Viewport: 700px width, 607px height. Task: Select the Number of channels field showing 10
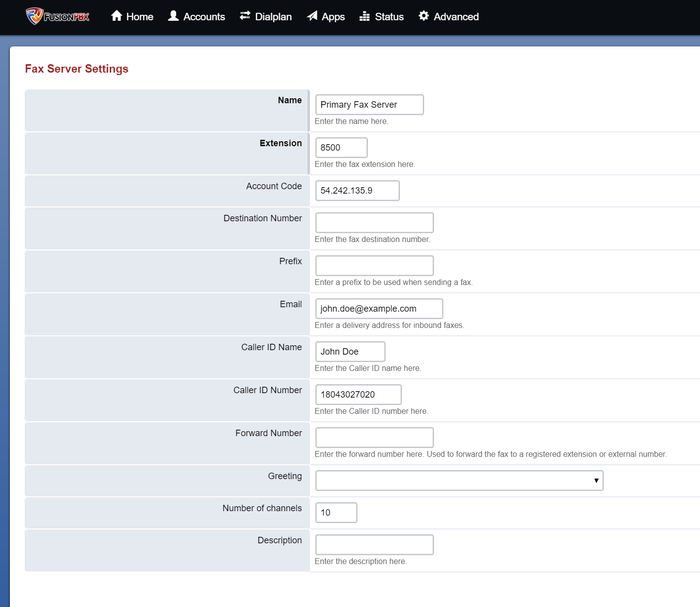pos(336,512)
